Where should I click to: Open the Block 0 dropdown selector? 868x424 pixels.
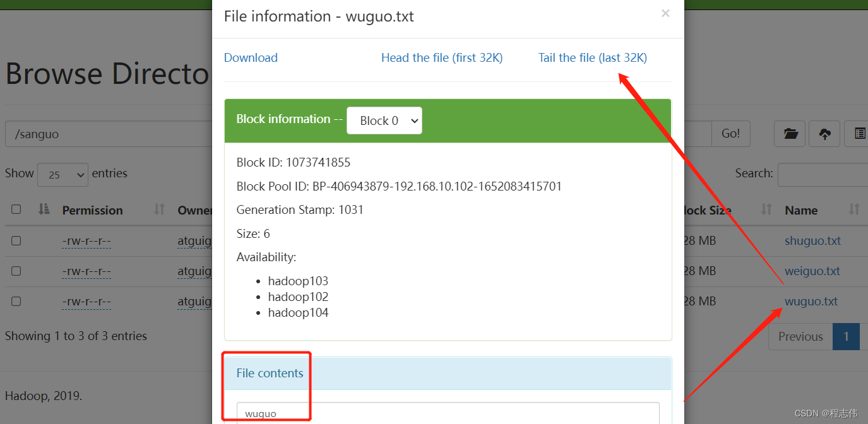pyautogui.click(x=384, y=121)
